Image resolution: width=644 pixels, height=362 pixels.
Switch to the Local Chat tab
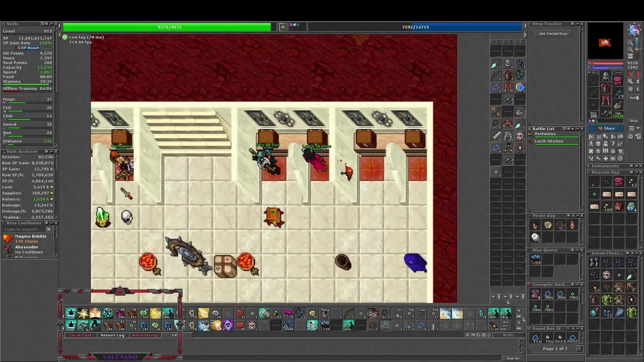click(x=80, y=335)
